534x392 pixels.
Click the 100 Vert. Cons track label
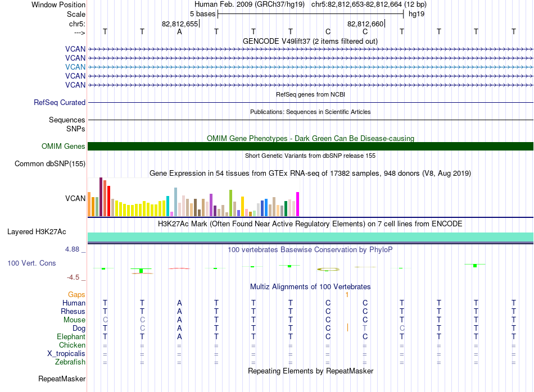[31, 263]
